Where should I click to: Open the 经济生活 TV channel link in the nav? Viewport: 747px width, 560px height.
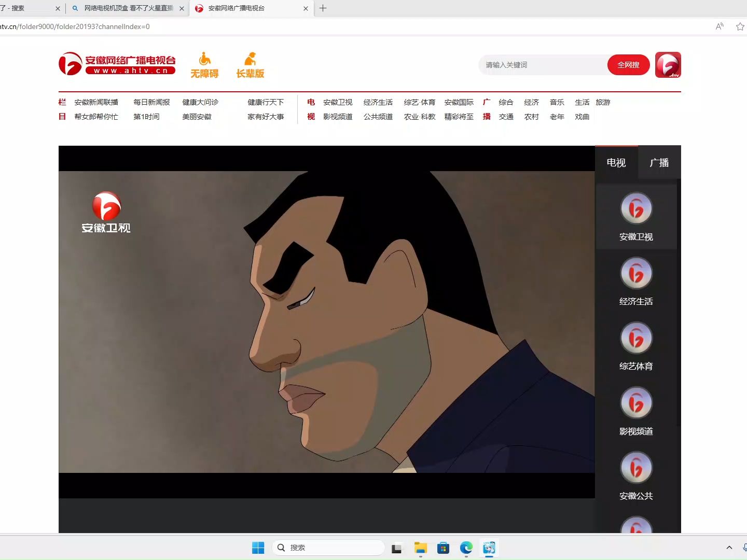(378, 102)
